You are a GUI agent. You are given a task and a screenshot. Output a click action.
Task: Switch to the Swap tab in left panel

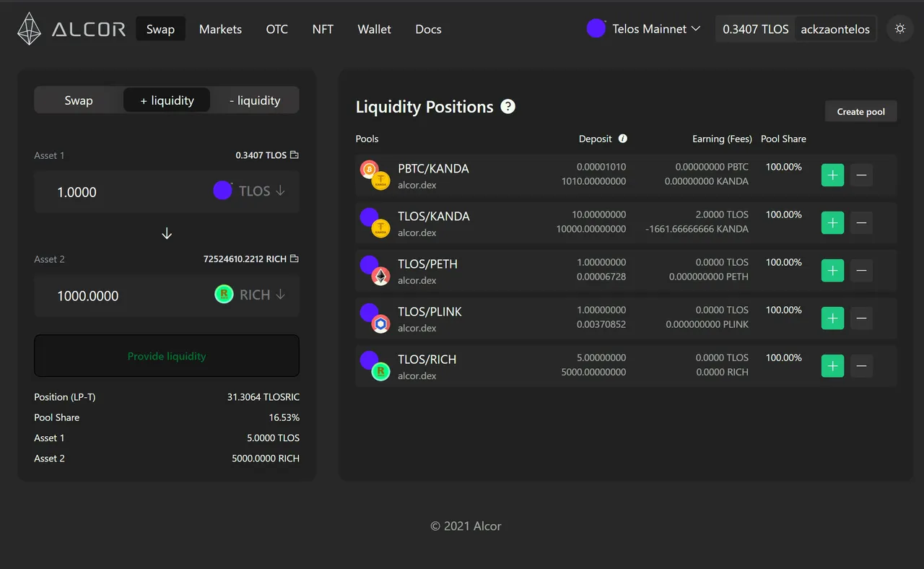(x=79, y=100)
